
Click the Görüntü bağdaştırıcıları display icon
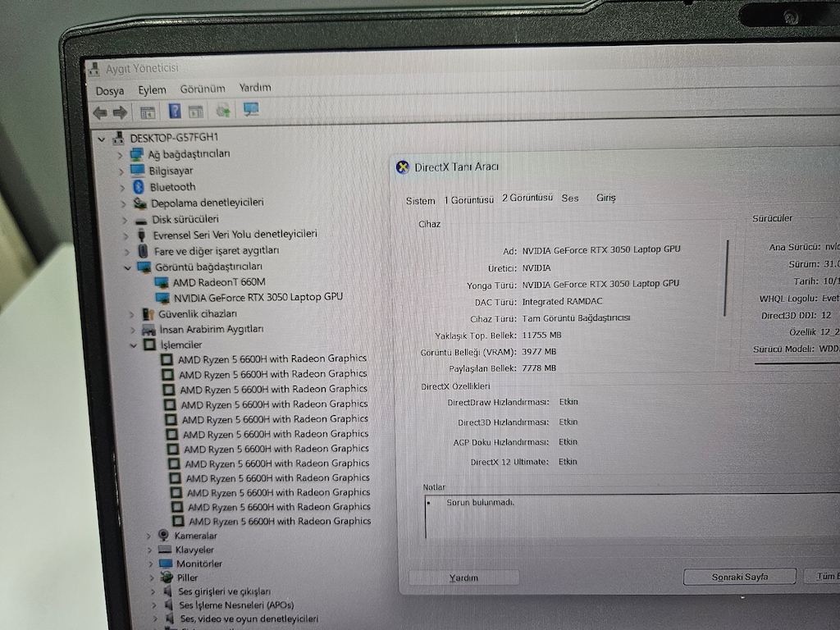[144, 267]
